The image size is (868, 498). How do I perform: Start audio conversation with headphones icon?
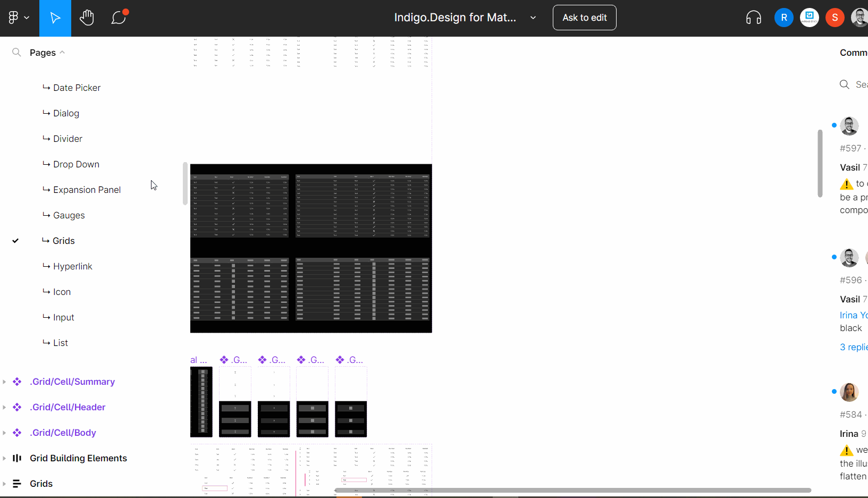click(753, 18)
